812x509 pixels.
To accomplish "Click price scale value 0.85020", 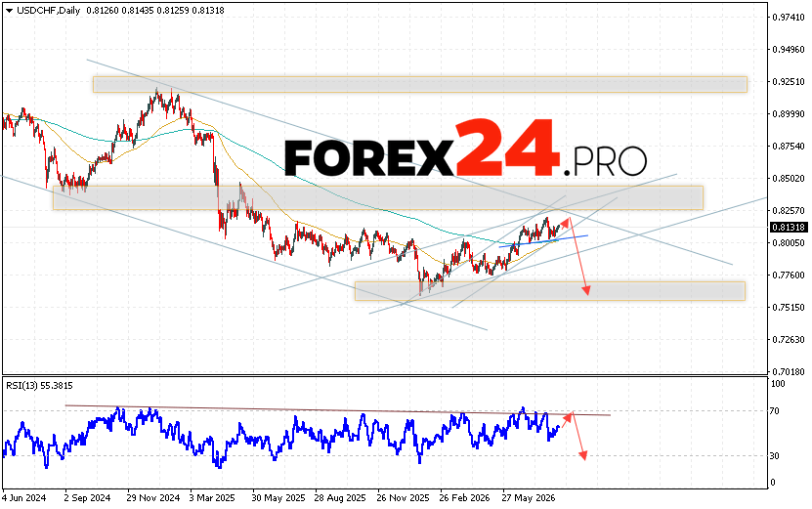I will click(789, 179).
